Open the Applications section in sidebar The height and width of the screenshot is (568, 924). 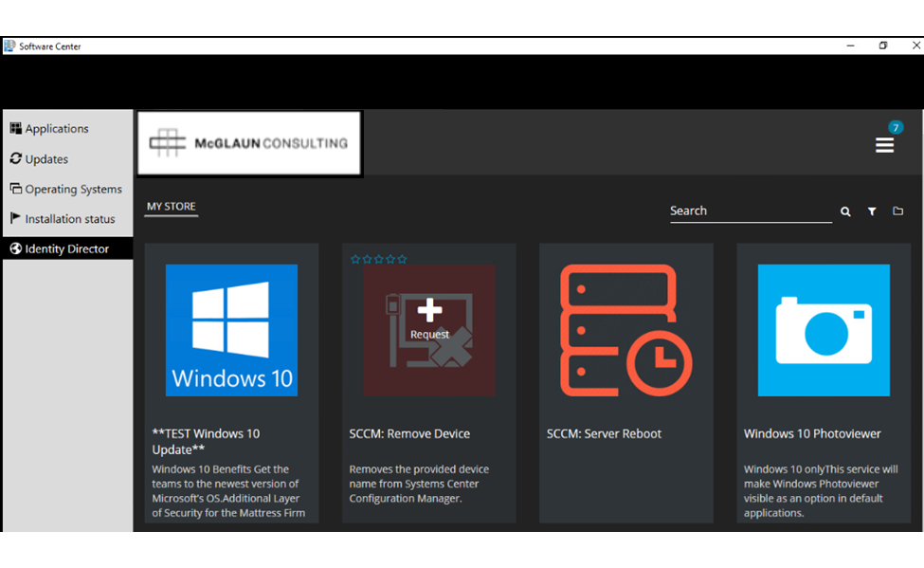pos(68,129)
